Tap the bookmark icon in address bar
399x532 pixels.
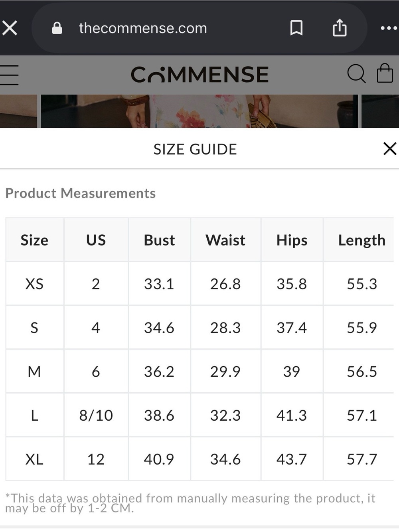(296, 28)
